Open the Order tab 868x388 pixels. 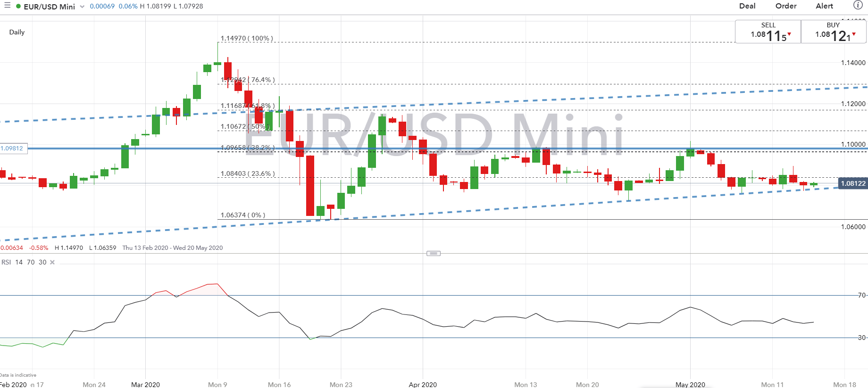(786, 6)
